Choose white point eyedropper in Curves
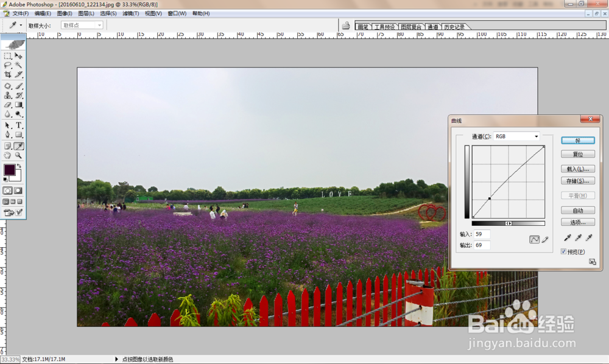 (589, 237)
